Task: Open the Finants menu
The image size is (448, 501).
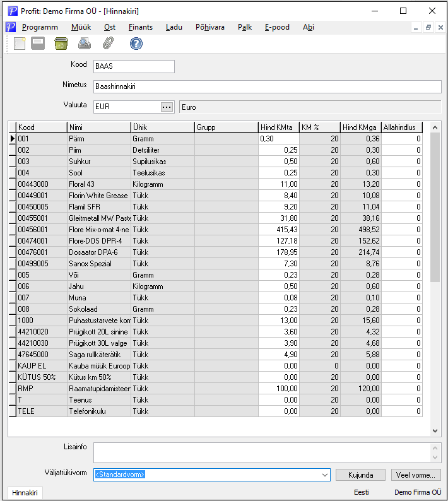Action: (x=141, y=27)
